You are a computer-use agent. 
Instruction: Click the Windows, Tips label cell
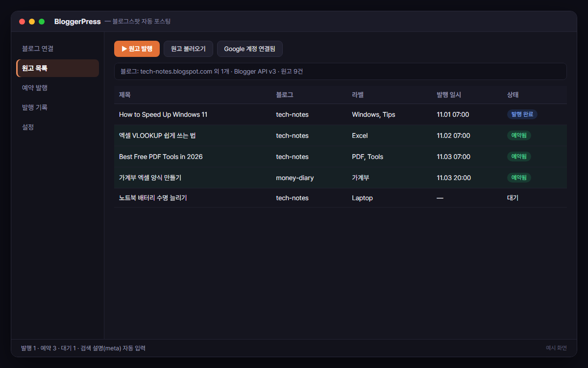coord(373,114)
